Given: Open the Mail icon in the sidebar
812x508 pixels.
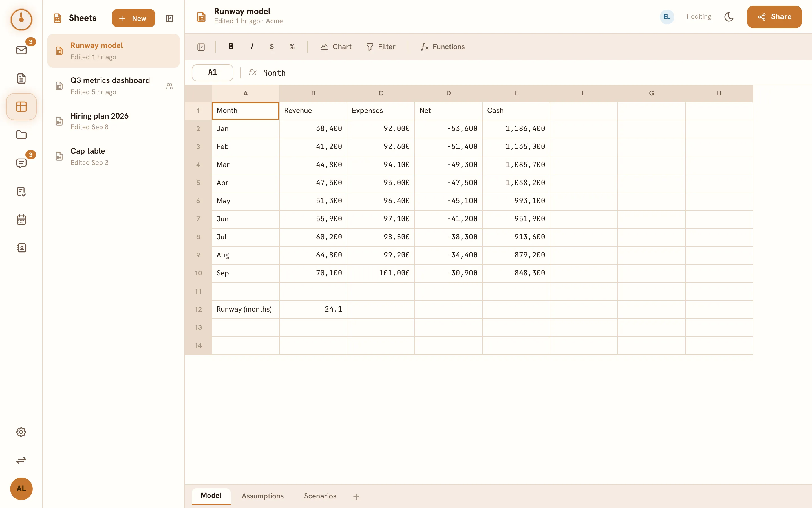Looking at the screenshot, I should pos(21,51).
